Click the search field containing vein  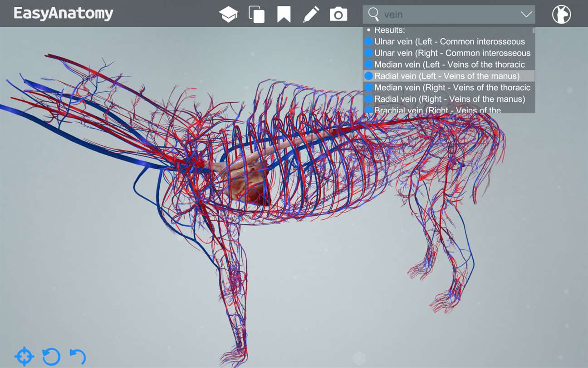(x=449, y=15)
